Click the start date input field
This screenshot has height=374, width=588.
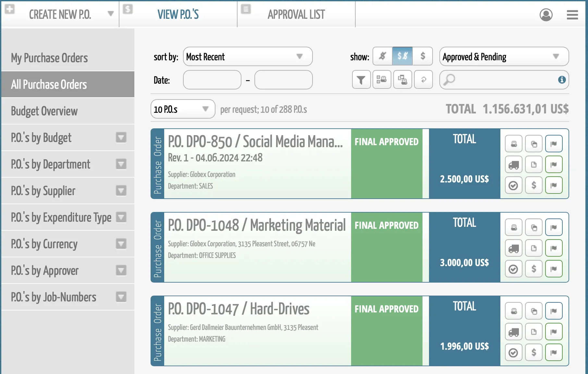212,80
